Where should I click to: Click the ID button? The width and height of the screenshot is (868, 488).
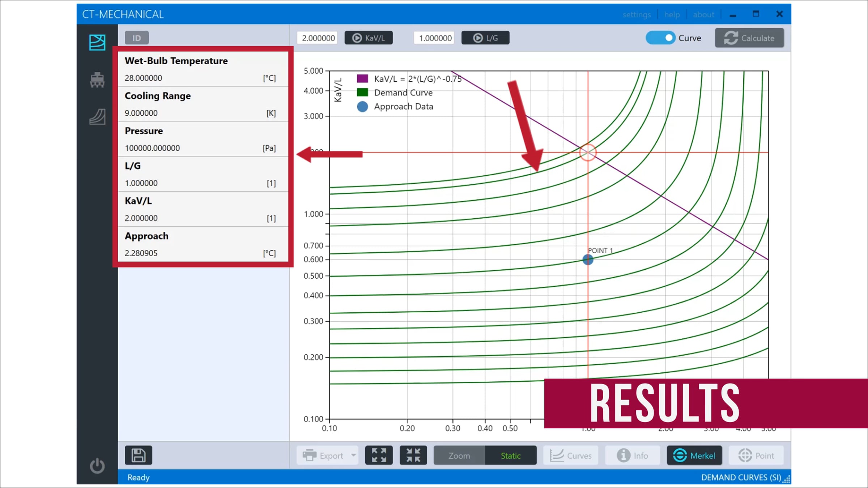pyautogui.click(x=137, y=38)
